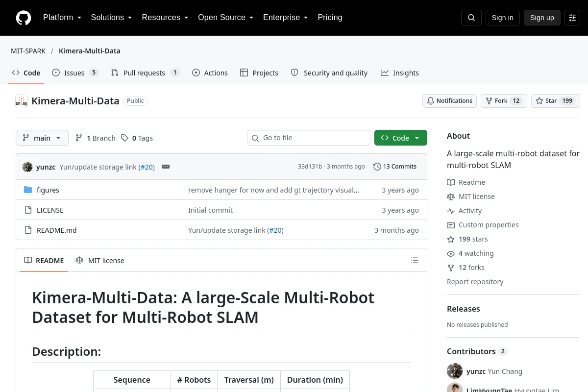Click the star icon beside 199 stars

[451, 239]
